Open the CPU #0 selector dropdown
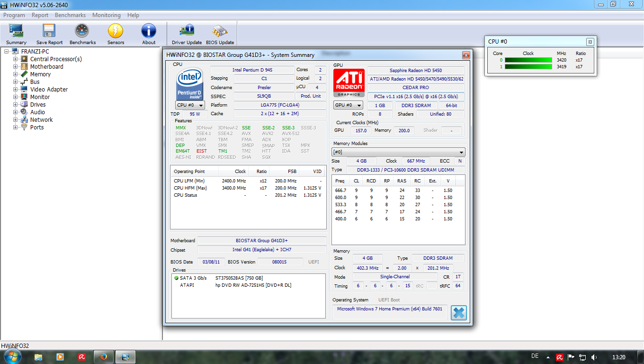Viewport: 644px width, 364px height. click(x=190, y=105)
